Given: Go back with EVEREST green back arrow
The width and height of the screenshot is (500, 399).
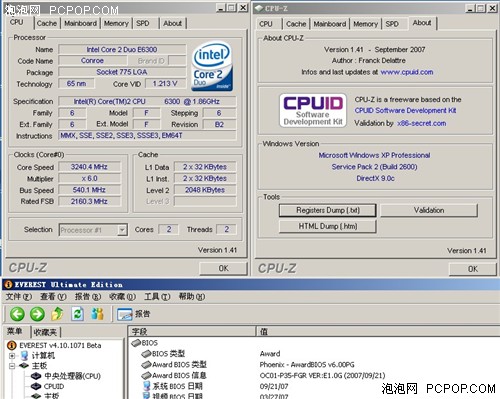Looking at the screenshot, I should [17, 314].
